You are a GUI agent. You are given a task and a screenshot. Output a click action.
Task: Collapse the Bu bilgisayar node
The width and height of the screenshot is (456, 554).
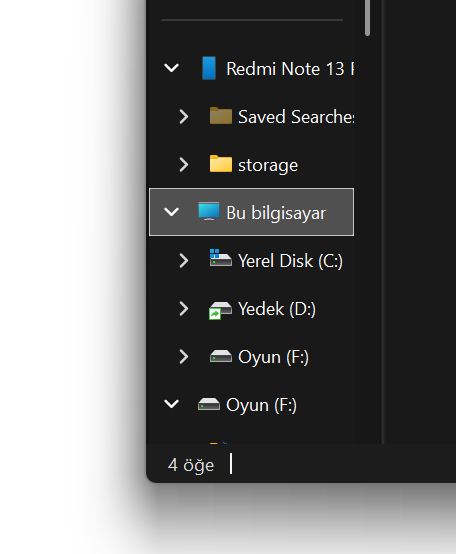tap(172, 212)
